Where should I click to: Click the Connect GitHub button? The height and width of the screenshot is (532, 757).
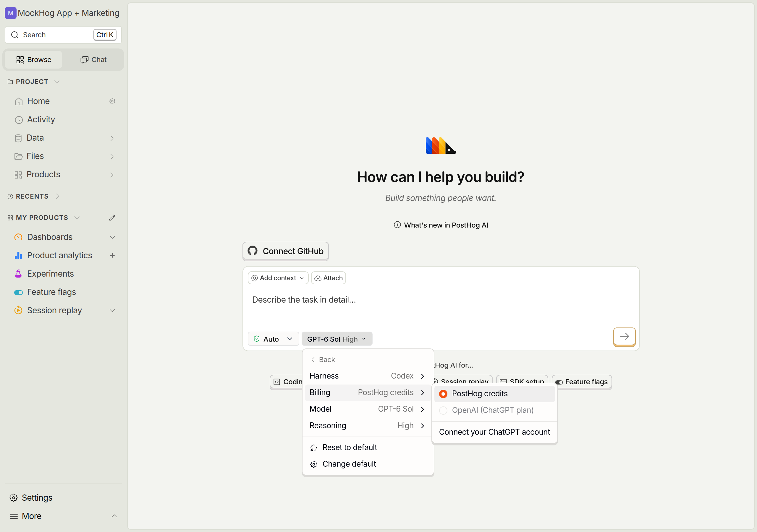[286, 251]
